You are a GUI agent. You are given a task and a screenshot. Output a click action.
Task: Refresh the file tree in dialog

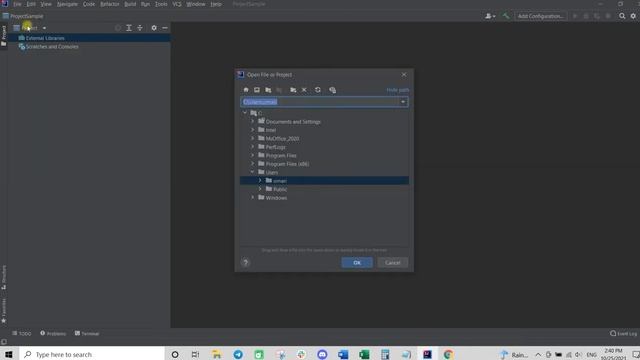point(318,90)
